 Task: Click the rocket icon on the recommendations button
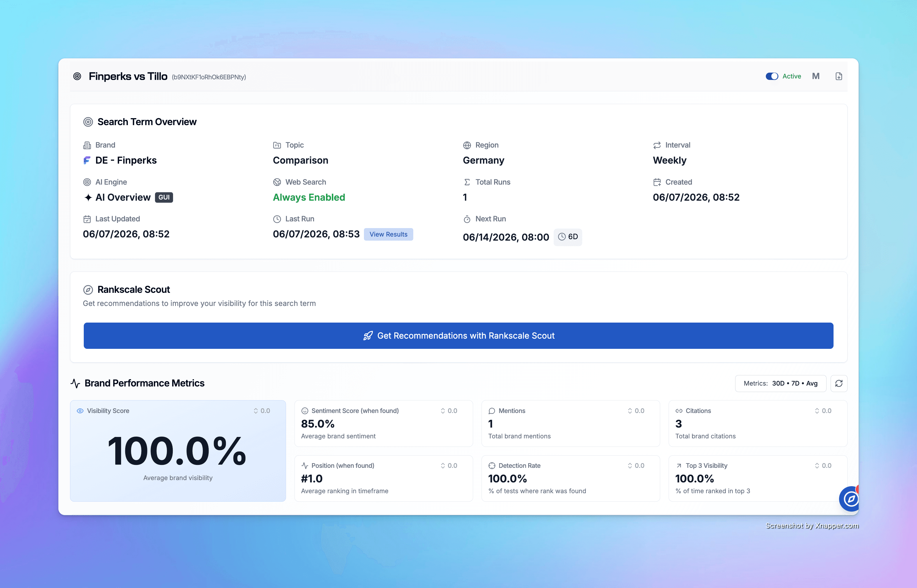click(x=367, y=336)
